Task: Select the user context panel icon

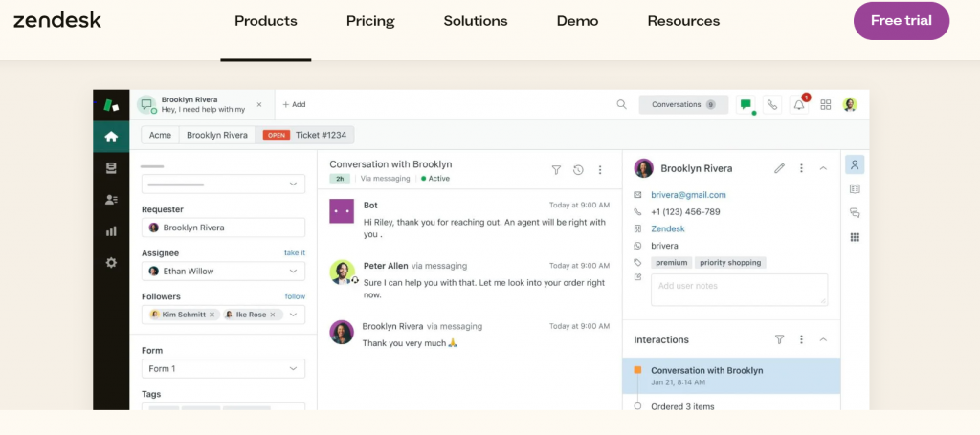Action: (x=855, y=164)
